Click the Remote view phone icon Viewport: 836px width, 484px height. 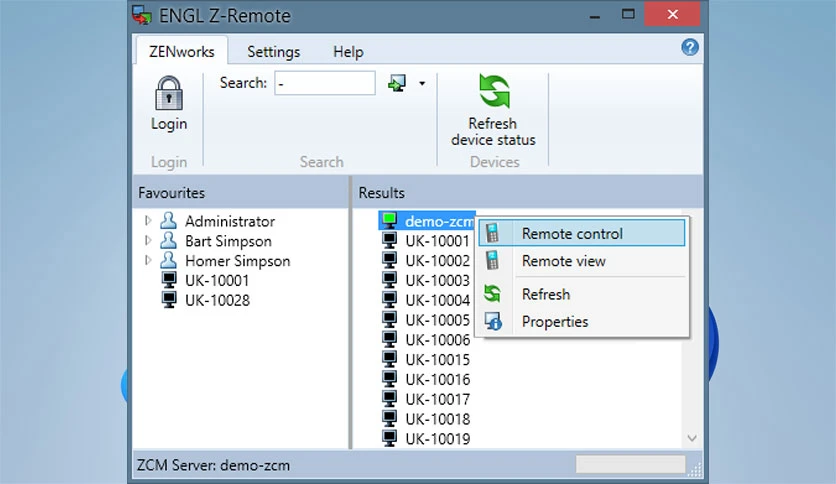click(x=492, y=260)
